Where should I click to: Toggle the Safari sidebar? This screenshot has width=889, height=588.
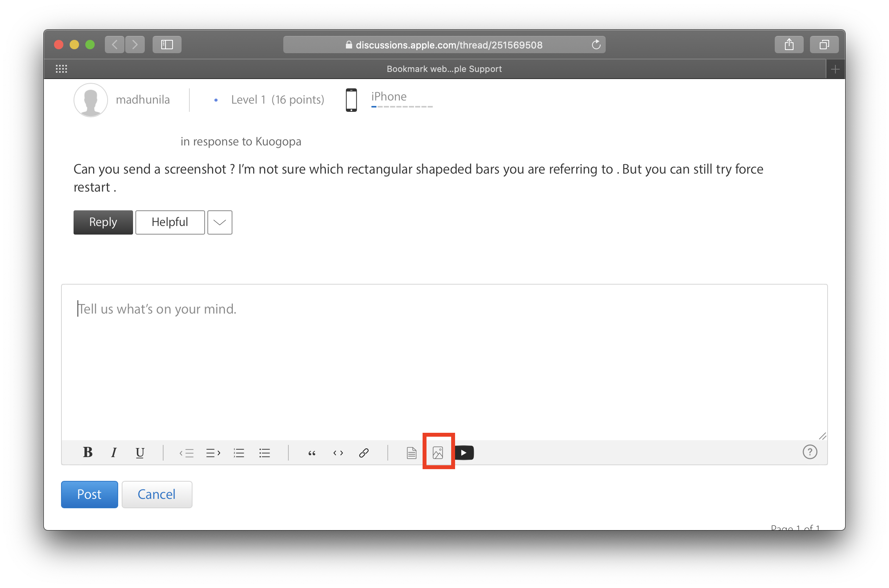click(167, 45)
